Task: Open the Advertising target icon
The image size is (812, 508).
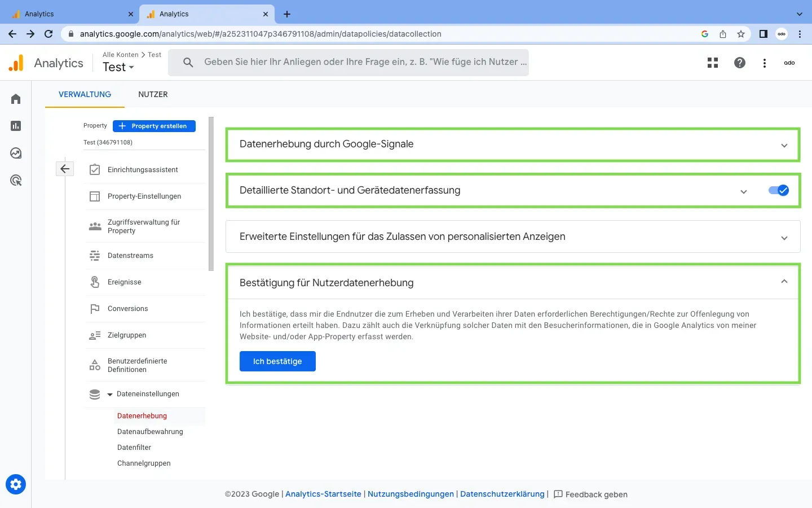Action: [16, 180]
